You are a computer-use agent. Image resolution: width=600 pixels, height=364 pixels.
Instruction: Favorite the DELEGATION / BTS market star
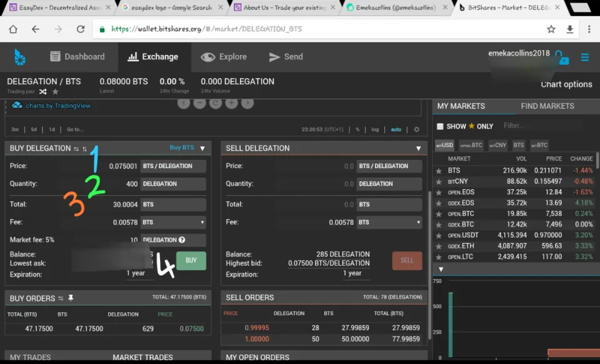click(x=56, y=91)
